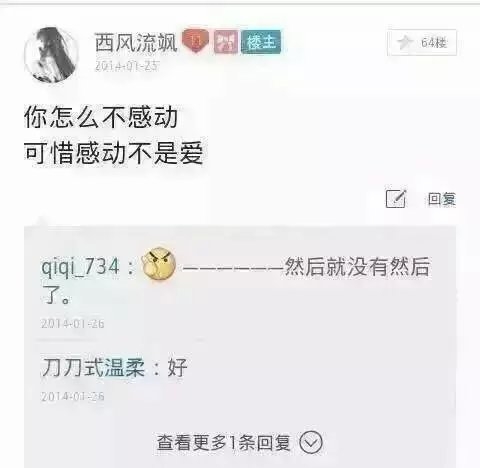Click the star icon beside 64楼
The width and height of the screenshot is (480, 468).
(405, 42)
